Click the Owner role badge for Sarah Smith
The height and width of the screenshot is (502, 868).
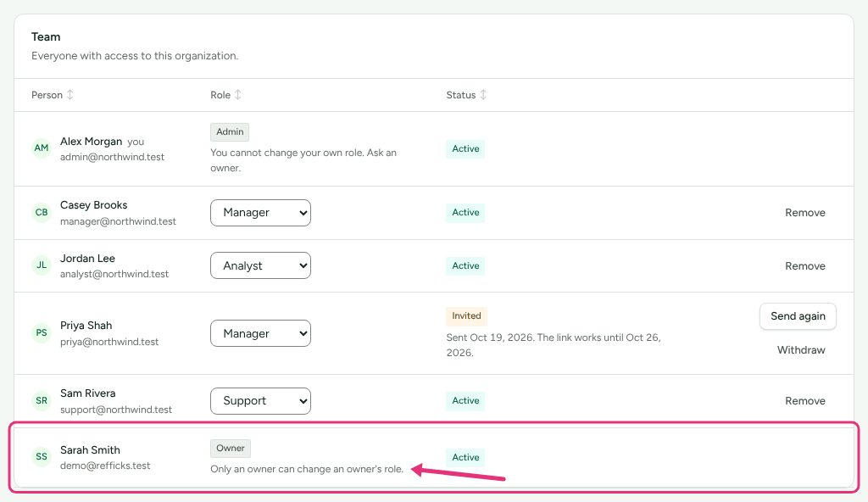231,449
